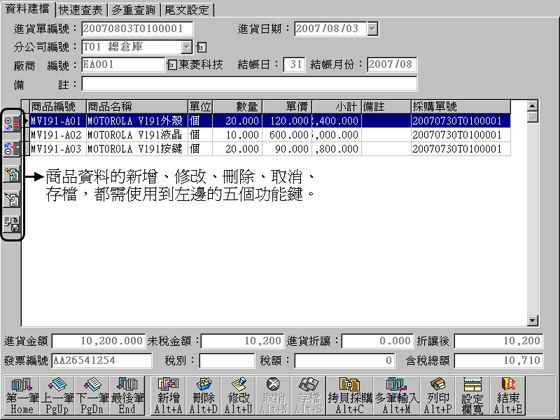The height and width of the screenshot is (420, 560).
Task: Click the 進貨單編號 input field
Action: point(138,29)
